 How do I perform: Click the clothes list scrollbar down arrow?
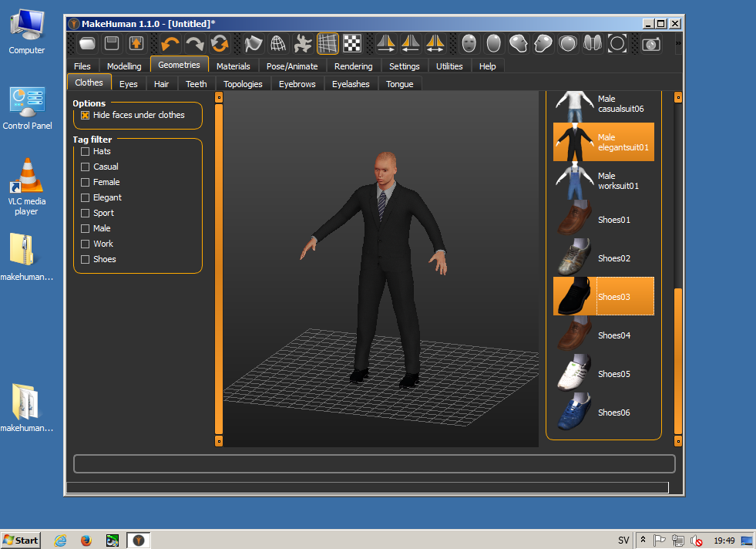coord(678,440)
